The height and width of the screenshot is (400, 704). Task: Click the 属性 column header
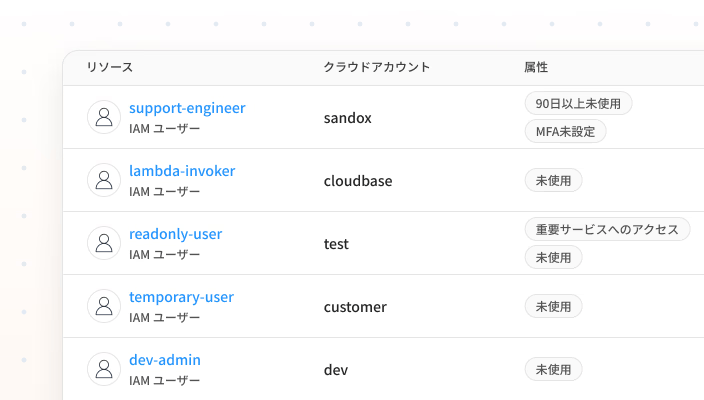[536, 67]
